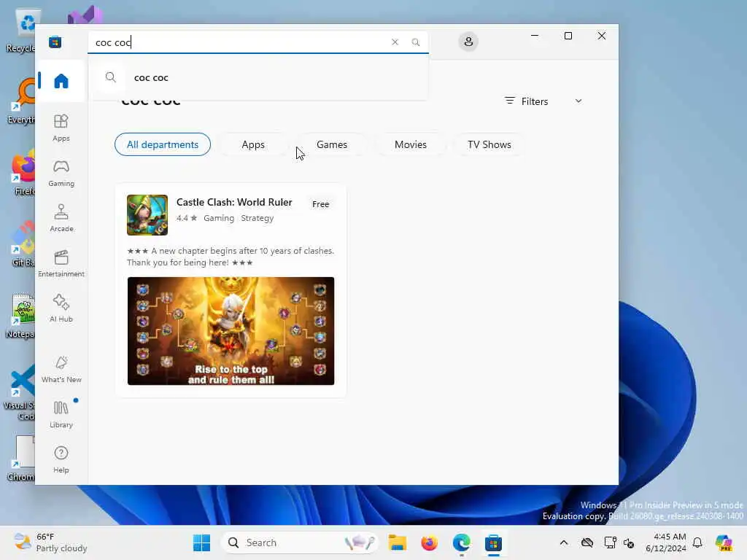747x560 pixels.
Task: Open the Home section in the Store sidebar
Action: click(61, 81)
